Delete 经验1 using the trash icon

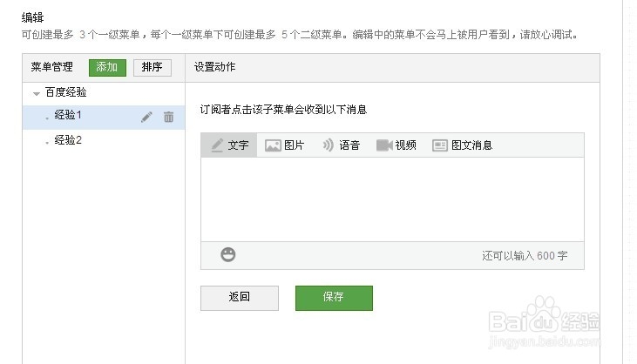[168, 117]
